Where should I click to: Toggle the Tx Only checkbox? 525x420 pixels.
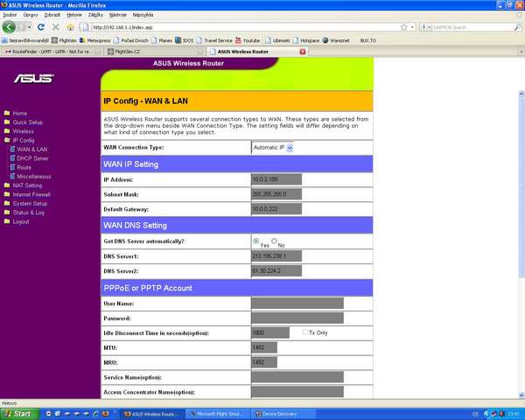[304, 332]
